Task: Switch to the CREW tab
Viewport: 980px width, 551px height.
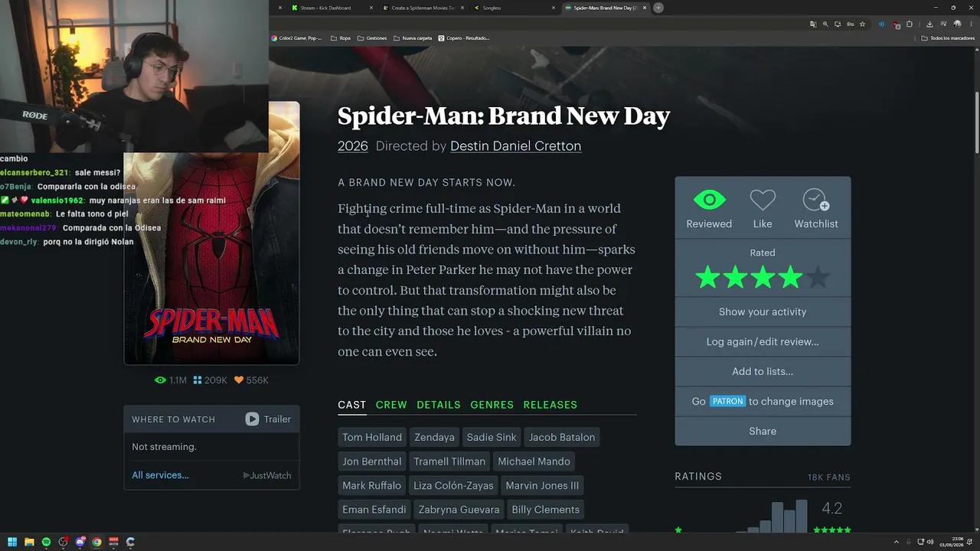Action: (x=391, y=405)
